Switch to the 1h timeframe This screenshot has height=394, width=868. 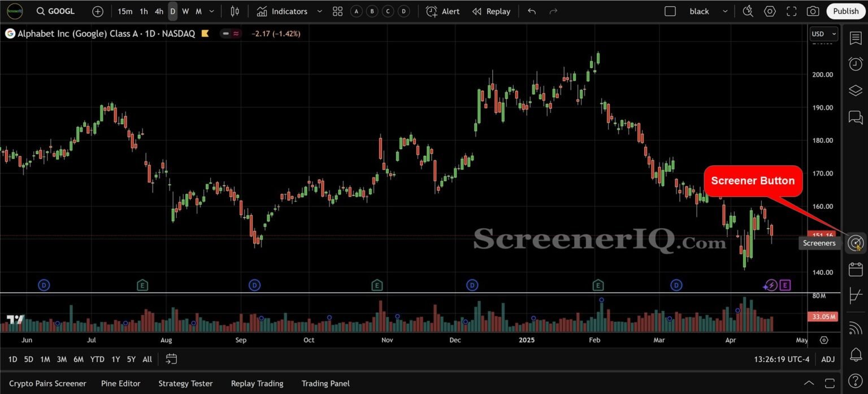144,11
